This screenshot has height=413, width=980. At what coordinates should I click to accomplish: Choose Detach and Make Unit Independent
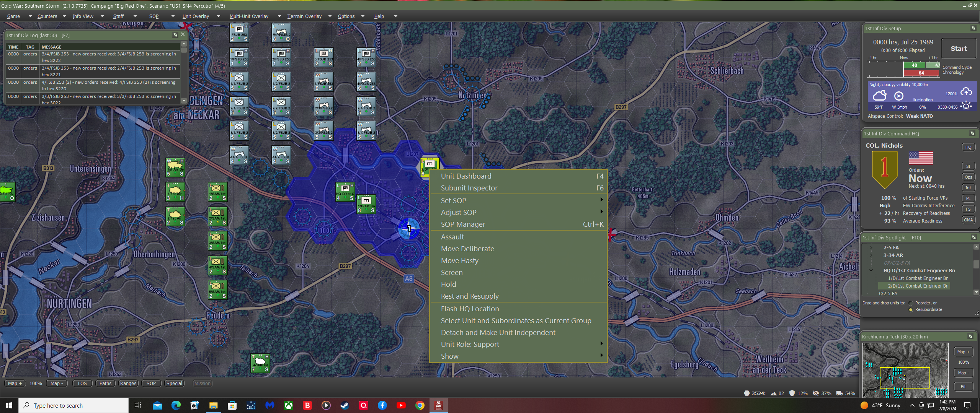pyautogui.click(x=519, y=332)
